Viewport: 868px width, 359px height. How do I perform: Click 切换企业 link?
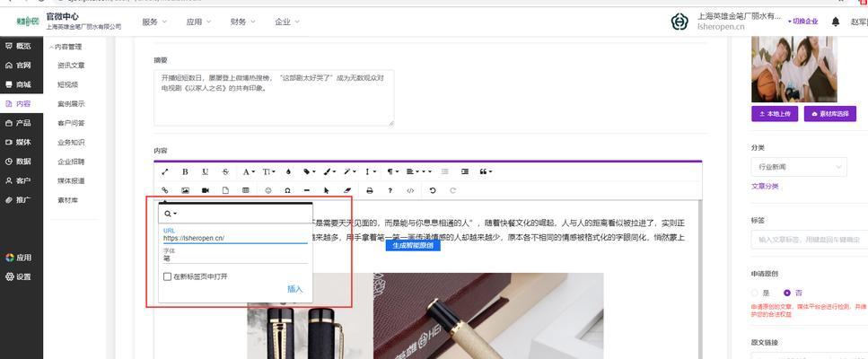802,22
